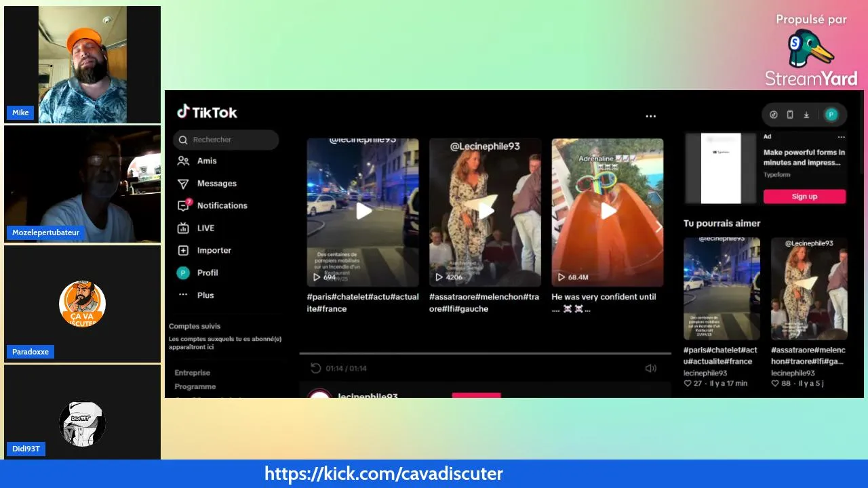Like the suggested video with 27 likes
868x488 pixels.
[688, 384]
